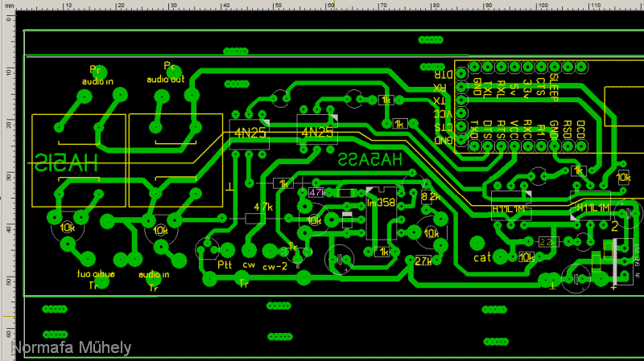Click the 4.7k resistor label
Image resolution: width=644 pixels, height=361 pixels.
(263, 207)
